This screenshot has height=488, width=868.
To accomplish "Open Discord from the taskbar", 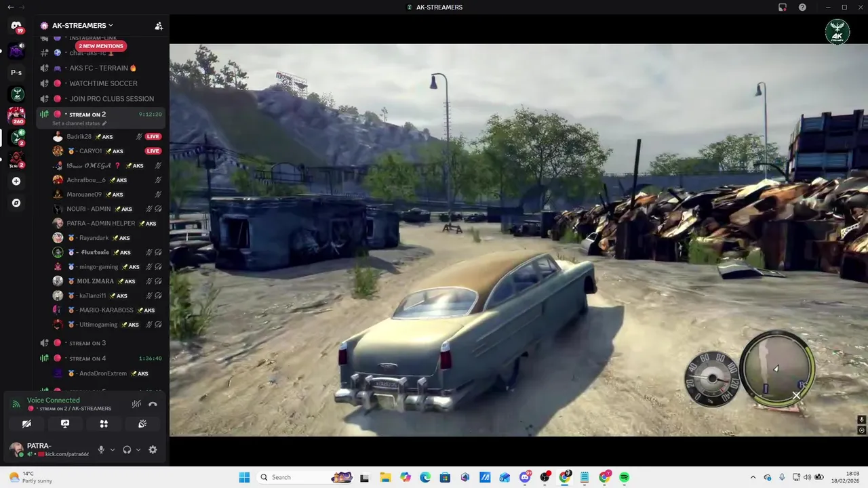I will coord(525,477).
